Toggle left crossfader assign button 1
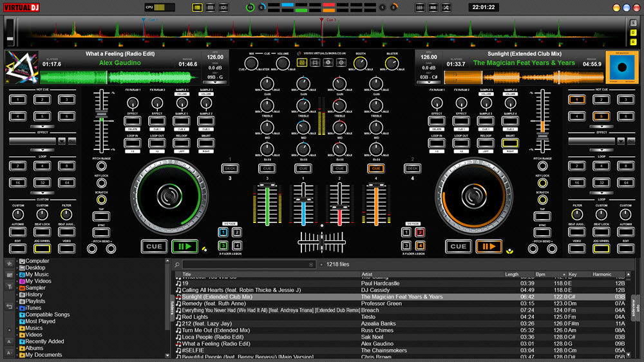This screenshot has height=362, width=644. tap(223, 233)
